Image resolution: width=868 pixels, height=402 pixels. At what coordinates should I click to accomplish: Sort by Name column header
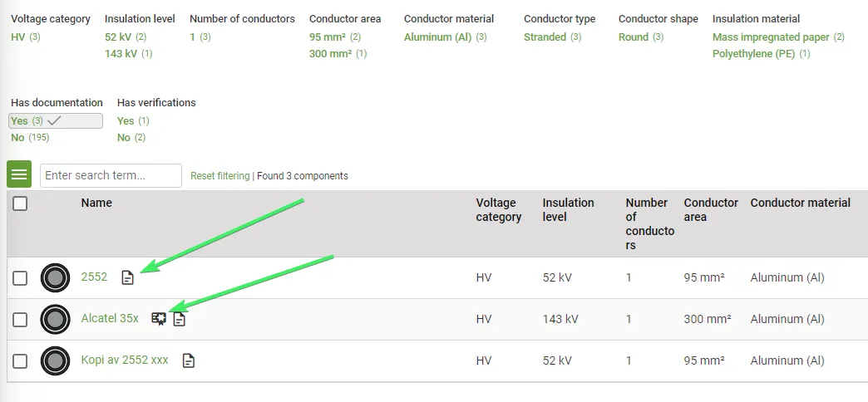(x=96, y=203)
